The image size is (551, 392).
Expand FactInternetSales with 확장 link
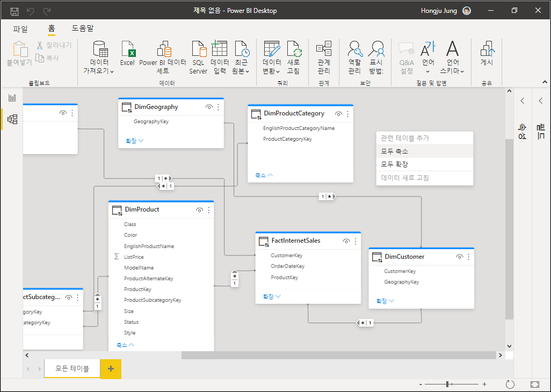[272, 297]
